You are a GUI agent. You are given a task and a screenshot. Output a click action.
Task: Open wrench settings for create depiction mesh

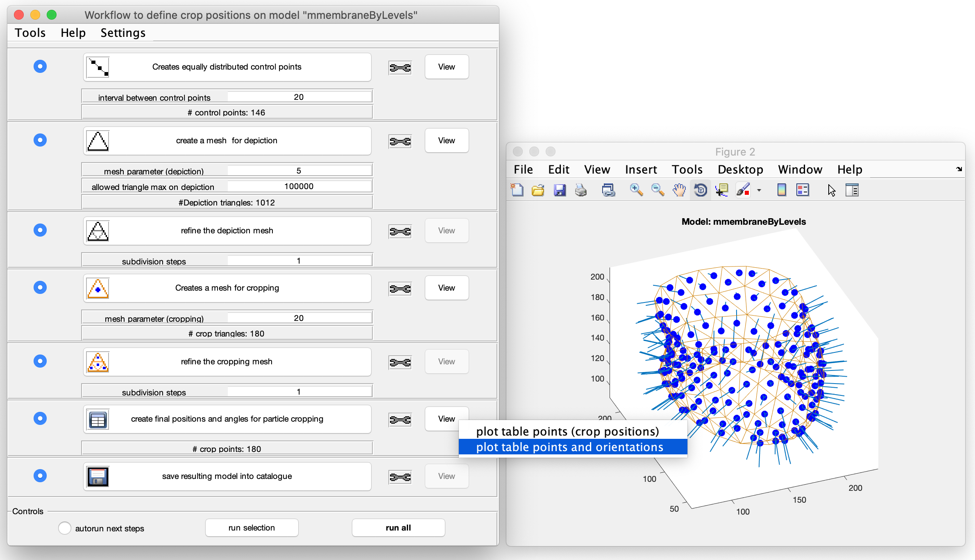click(x=400, y=141)
